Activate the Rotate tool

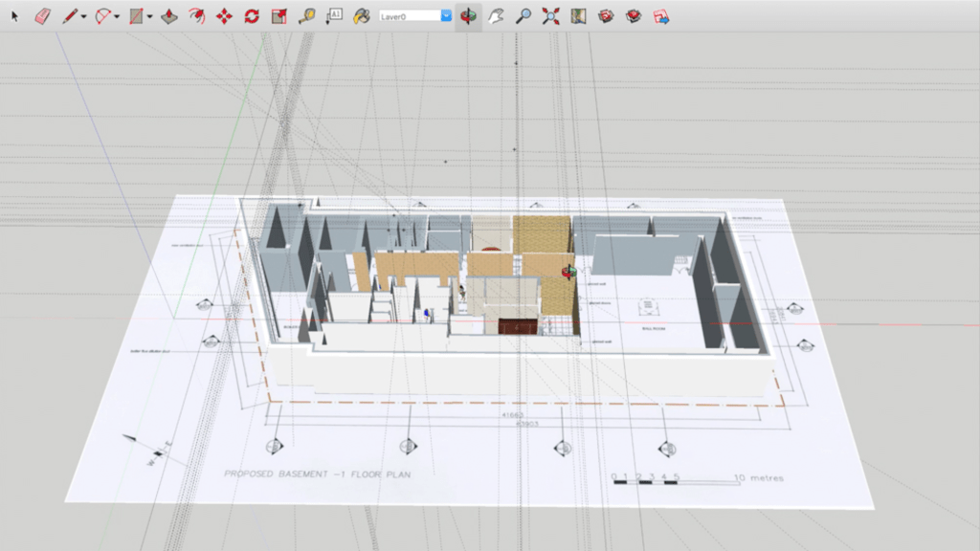point(252,16)
